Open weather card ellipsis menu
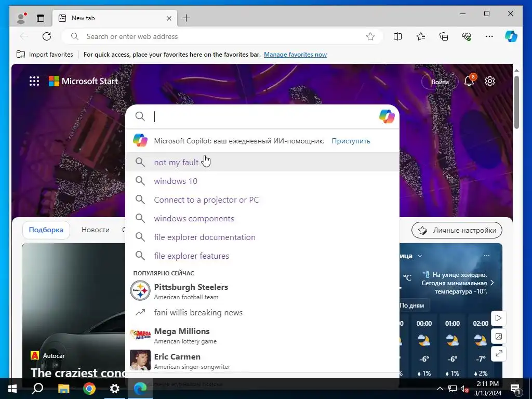This screenshot has width=532, height=399. coord(487,256)
